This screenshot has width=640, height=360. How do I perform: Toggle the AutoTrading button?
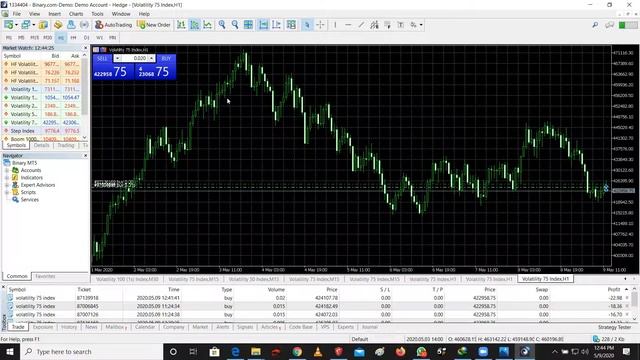(x=113, y=25)
